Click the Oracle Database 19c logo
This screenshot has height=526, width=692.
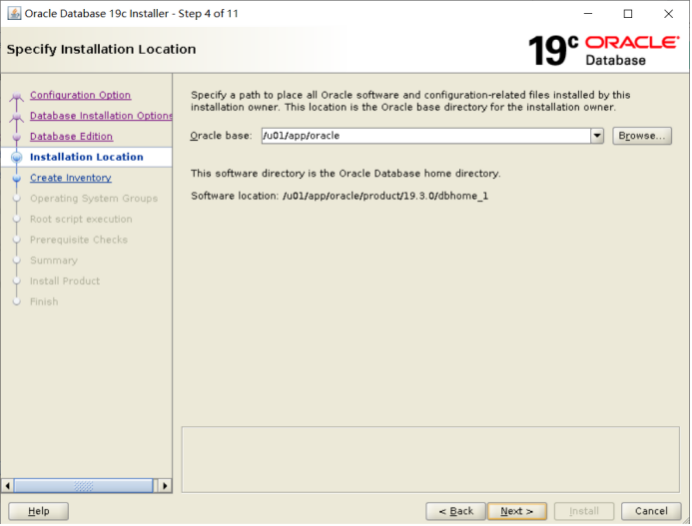click(x=604, y=50)
